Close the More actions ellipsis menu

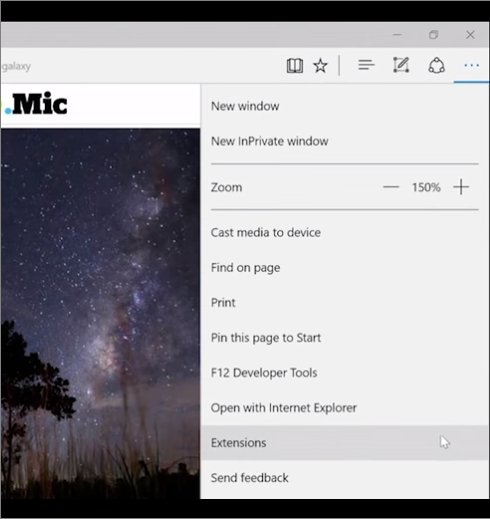(472, 65)
